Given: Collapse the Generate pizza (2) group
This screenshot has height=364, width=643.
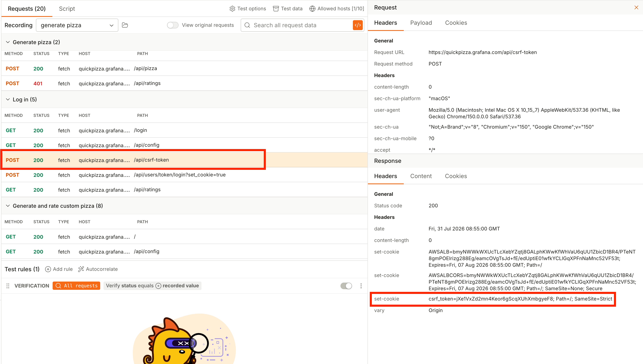Looking at the screenshot, I should coord(8,42).
